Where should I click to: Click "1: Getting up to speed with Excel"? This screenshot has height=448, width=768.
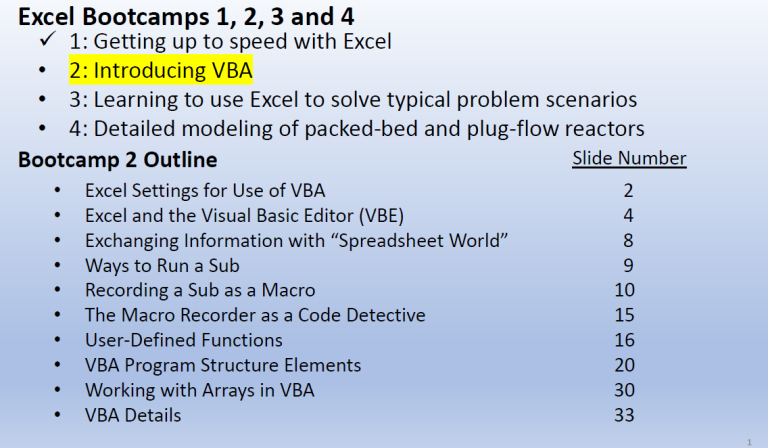[x=230, y=41]
